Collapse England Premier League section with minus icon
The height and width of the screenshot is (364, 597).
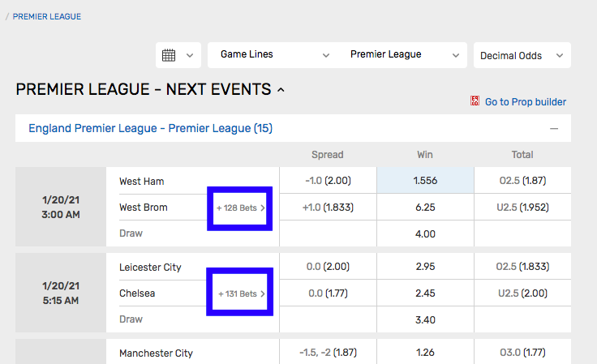point(554,129)
